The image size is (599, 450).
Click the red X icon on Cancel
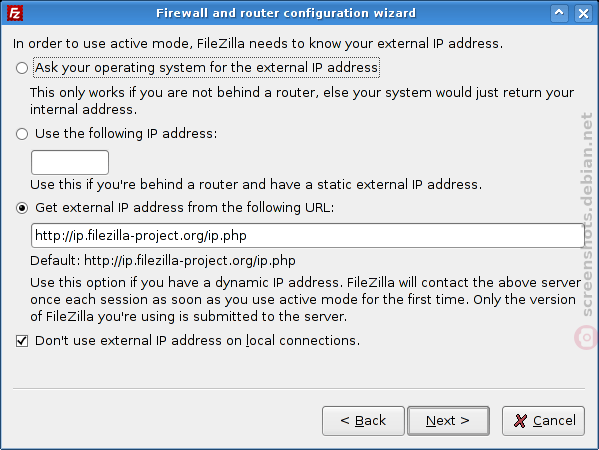pos(520,421)
